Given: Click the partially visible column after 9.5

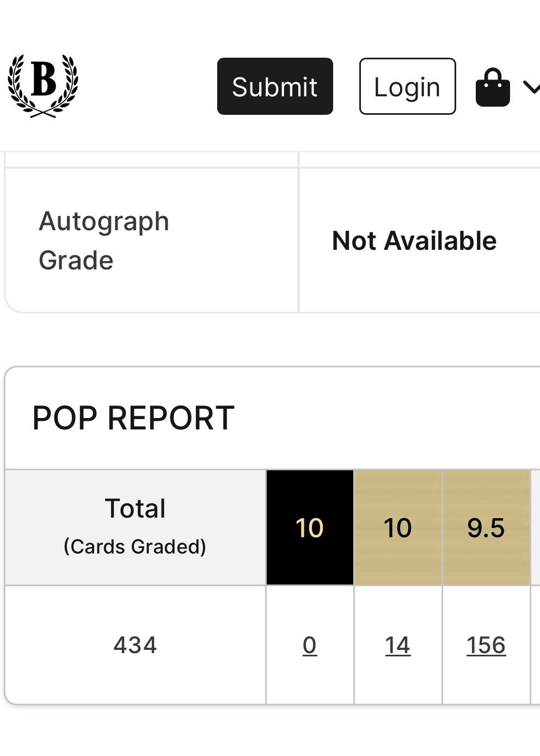Looking at the screenshot, I should (x=536, y=527).
